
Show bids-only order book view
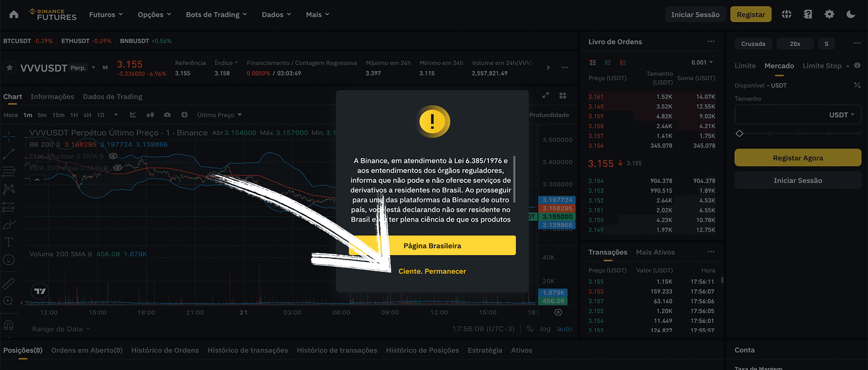click(608, 63)
